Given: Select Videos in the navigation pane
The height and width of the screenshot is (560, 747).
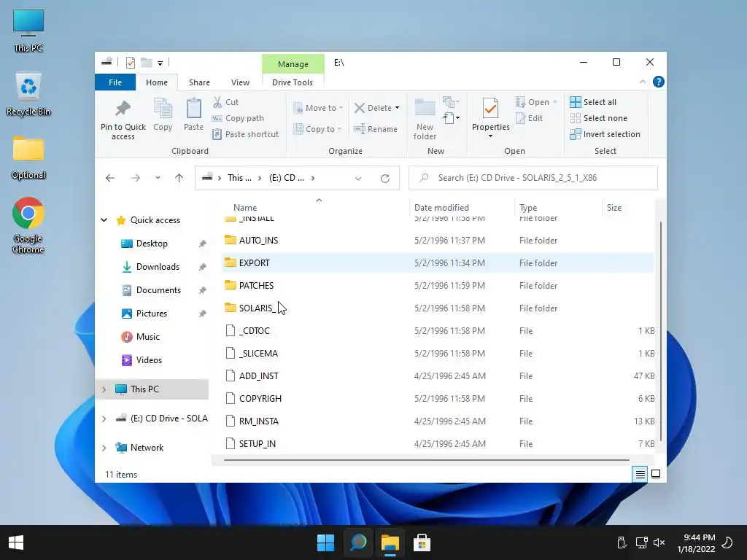Looking at the screenshot, I should 149,360.
